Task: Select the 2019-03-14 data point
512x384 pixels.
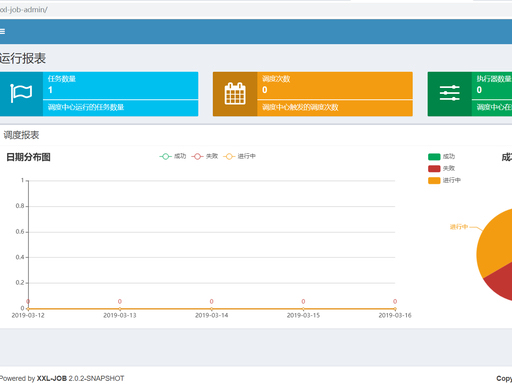Action: (x=211, y=309)
